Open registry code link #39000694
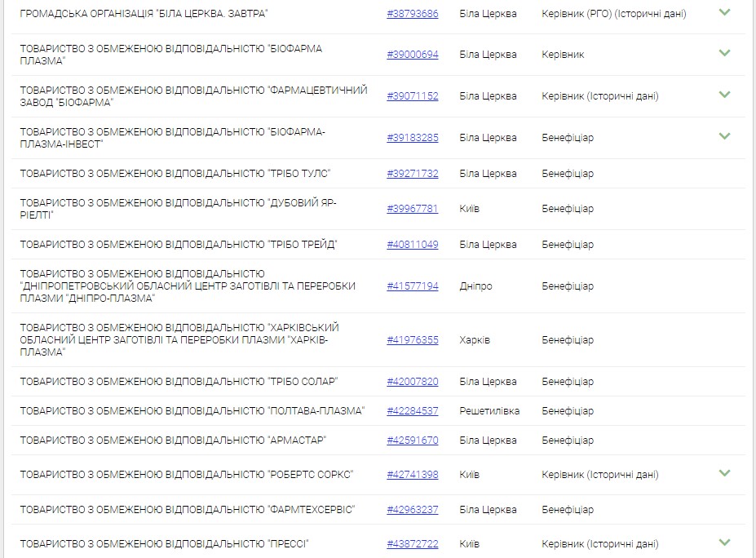Image resolution: width=756 pixels, height=558 pixels. (412, 55)
